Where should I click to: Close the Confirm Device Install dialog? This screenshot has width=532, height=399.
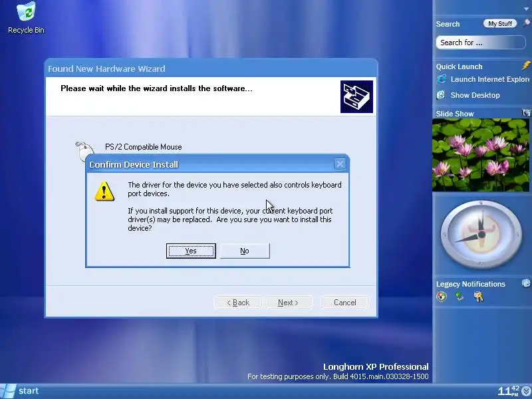tap(340, 164)
